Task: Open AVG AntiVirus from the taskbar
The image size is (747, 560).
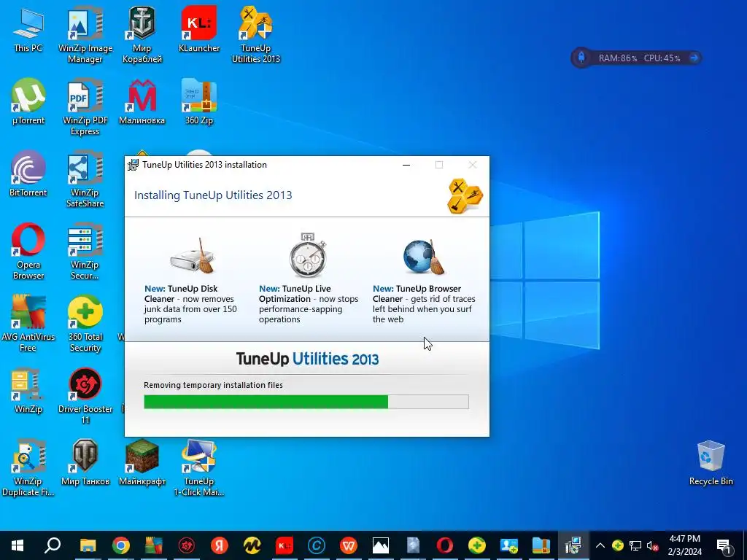Action: 153,545
